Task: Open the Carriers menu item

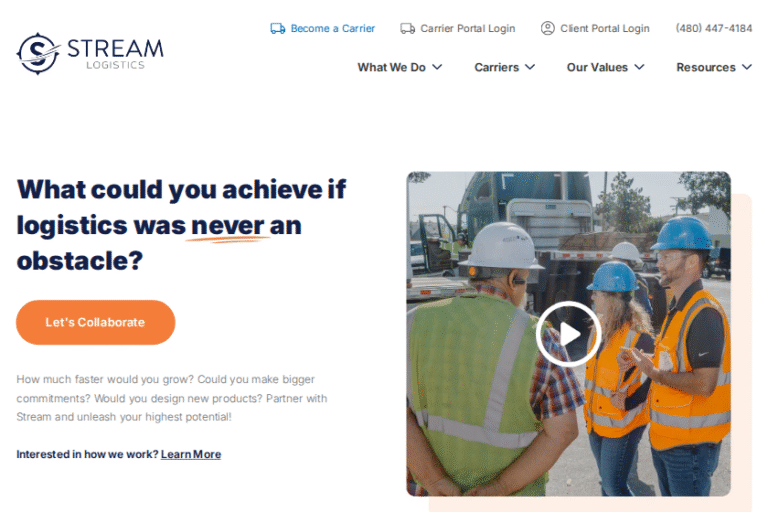Action: click(497, 67)
